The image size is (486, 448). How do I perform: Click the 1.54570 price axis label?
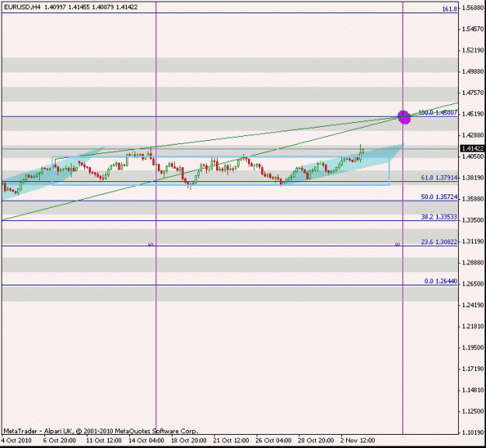473,29
